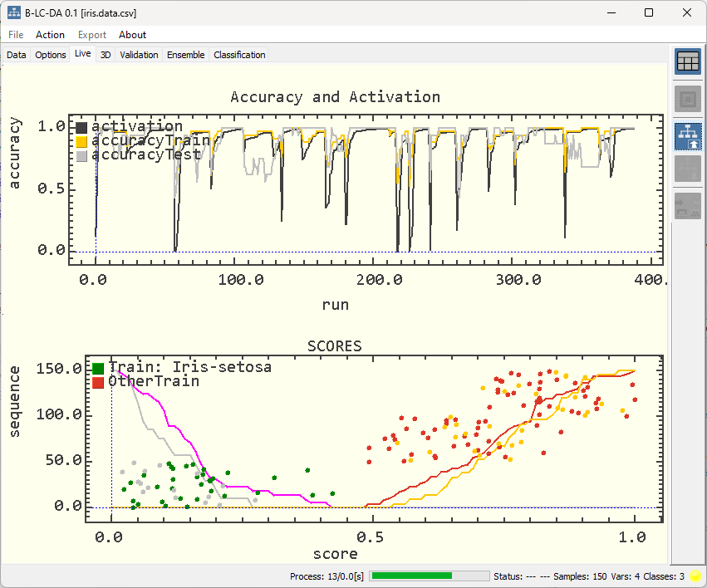Image resolution: width=707 pixels, height=588 pixels.
Task: Open the Action menu
Action: pos(50,34)
